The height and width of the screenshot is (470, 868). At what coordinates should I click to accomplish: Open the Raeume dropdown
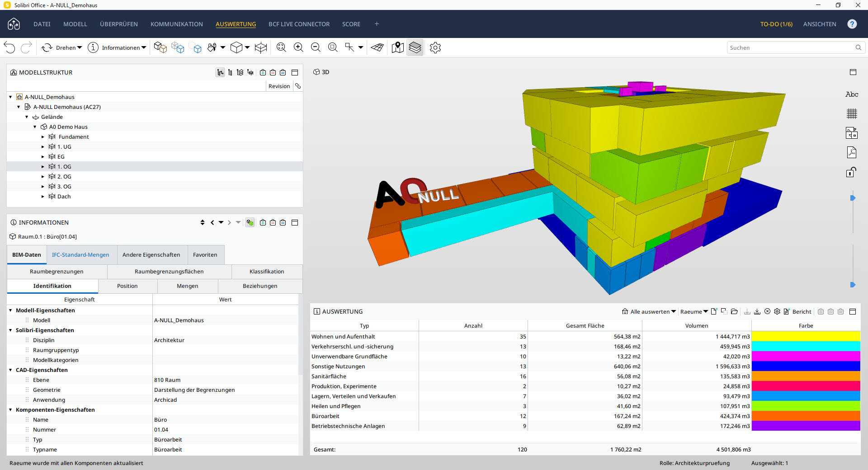(694, 311)
